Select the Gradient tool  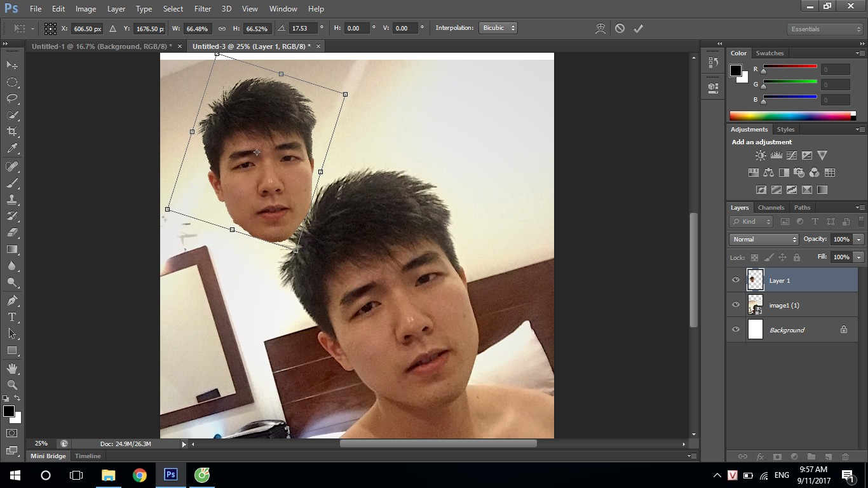12,250
